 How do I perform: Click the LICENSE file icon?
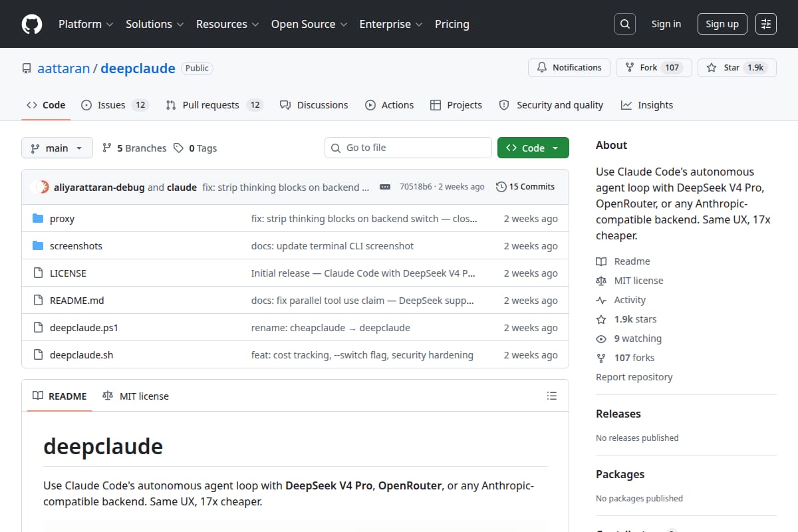(x=38, y=273)
